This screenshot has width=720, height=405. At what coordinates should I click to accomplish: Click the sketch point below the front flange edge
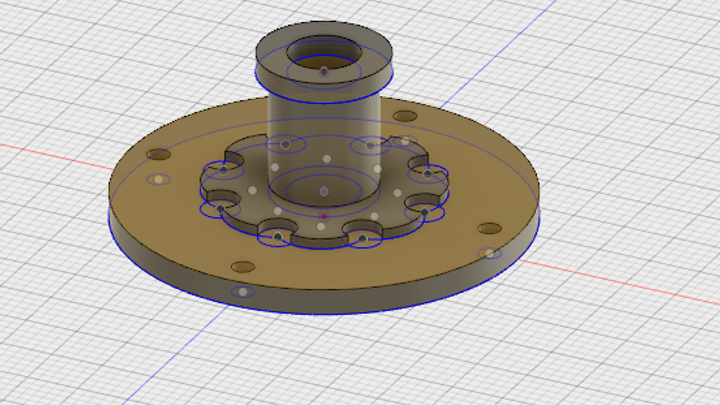pos(243,292)
